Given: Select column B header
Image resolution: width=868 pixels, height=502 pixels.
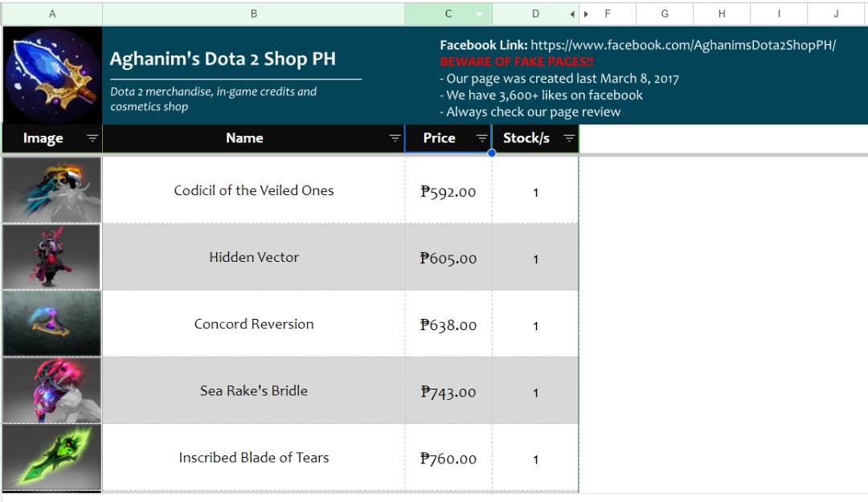Looking at the screenshot, I should click(x=254, y=14).
